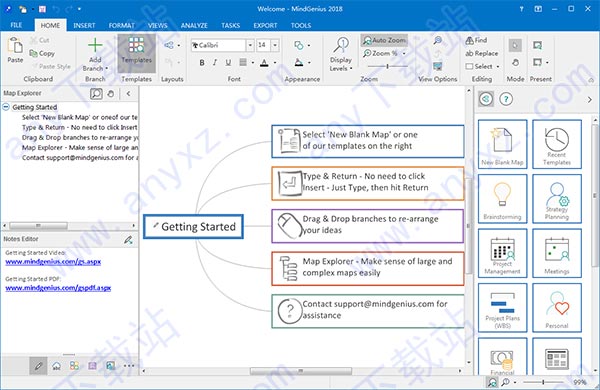This screenshot has height=390, width=600.
Task: Expand the Zoom % dropdown
Action: click(404, 54)
